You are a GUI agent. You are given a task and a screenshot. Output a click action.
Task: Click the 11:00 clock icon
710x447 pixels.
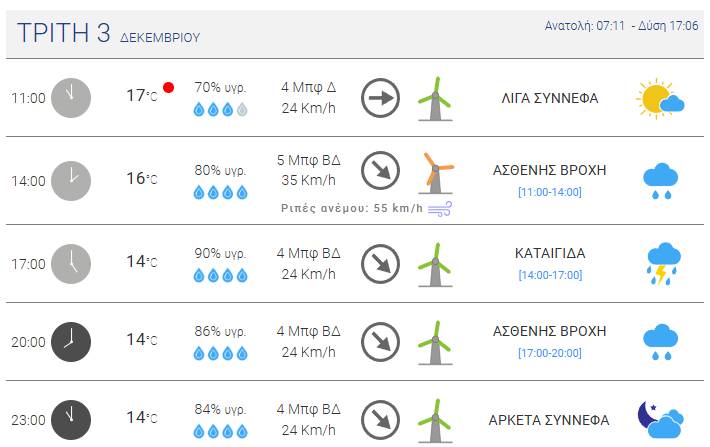pos(71,98)
